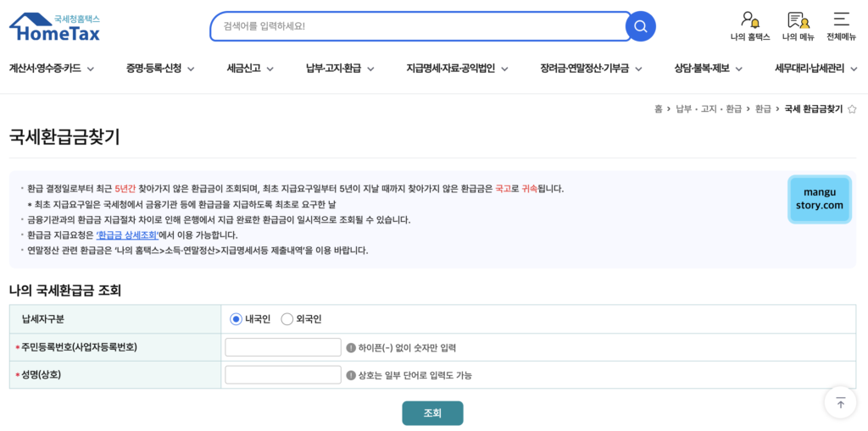The width and height of the screenshot is (868, 431).
Task: Click the 주민등록번호(사업자등록번호) input field
Action: pyautogui.click(x=283, y=347)
